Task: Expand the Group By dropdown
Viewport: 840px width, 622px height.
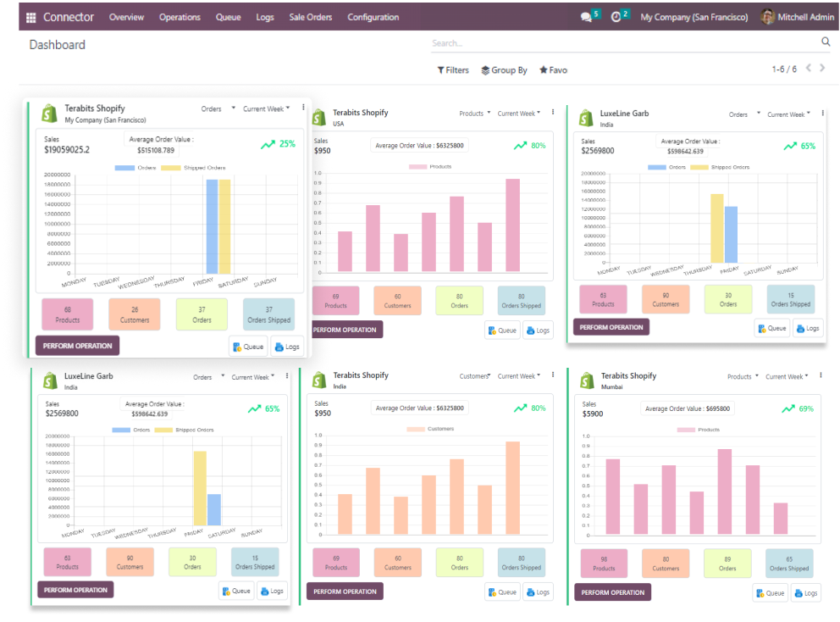Action: (x=504, y=70)
